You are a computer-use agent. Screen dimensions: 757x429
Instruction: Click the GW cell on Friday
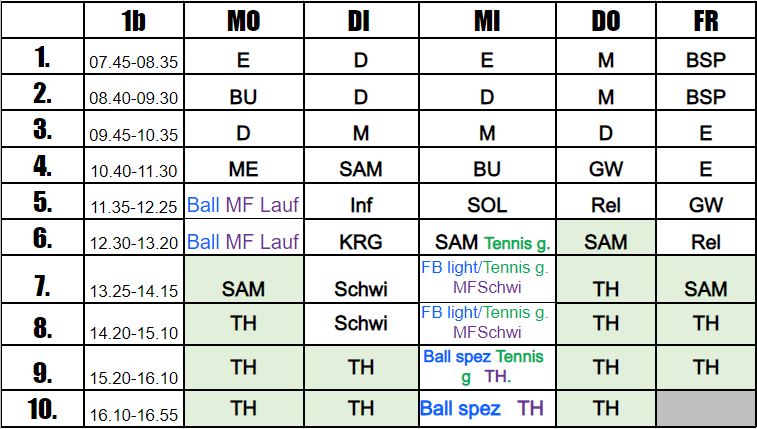706,201
